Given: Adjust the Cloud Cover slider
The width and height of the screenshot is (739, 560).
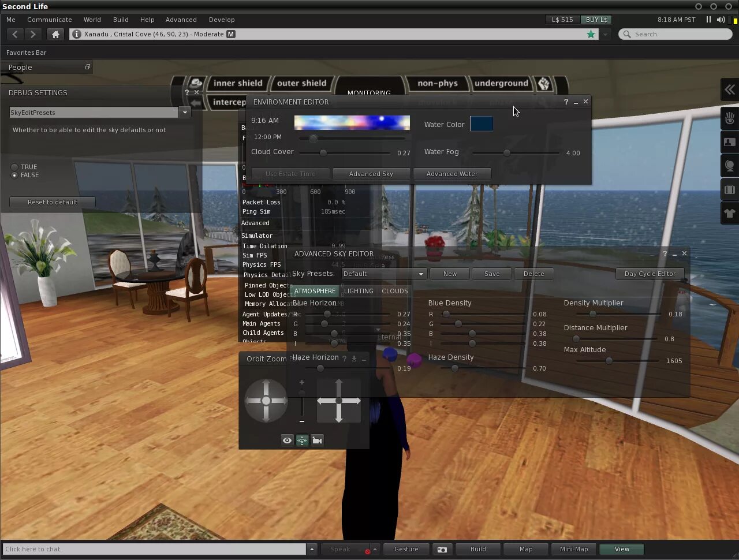Looking at the screenshot, I should 345,153.
